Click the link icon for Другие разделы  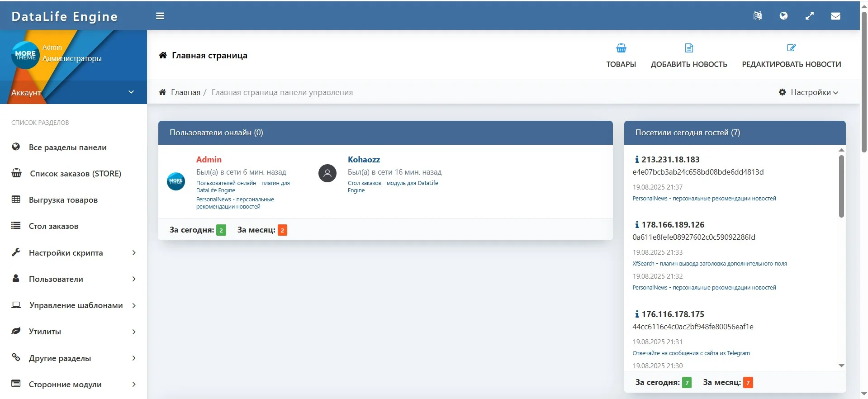point(16,357)
